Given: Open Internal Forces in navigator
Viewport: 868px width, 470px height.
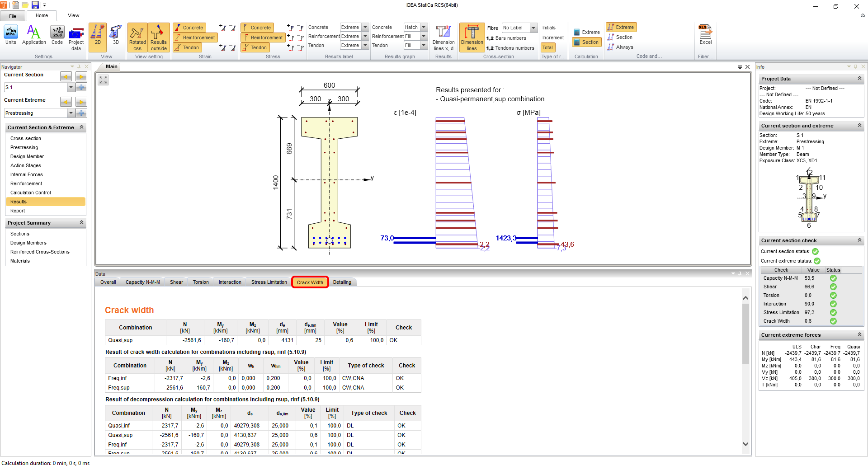Looking at the screenshot, I should pos(27,174).
